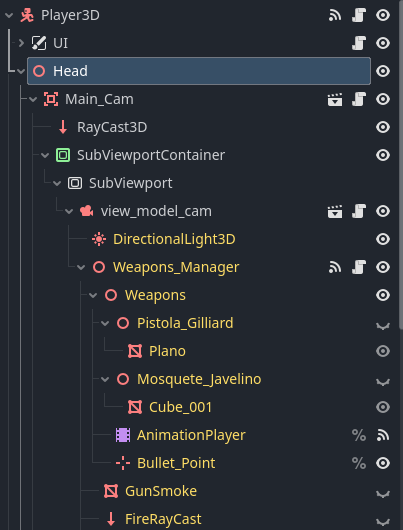Expand the UI node children

point(21,43)
